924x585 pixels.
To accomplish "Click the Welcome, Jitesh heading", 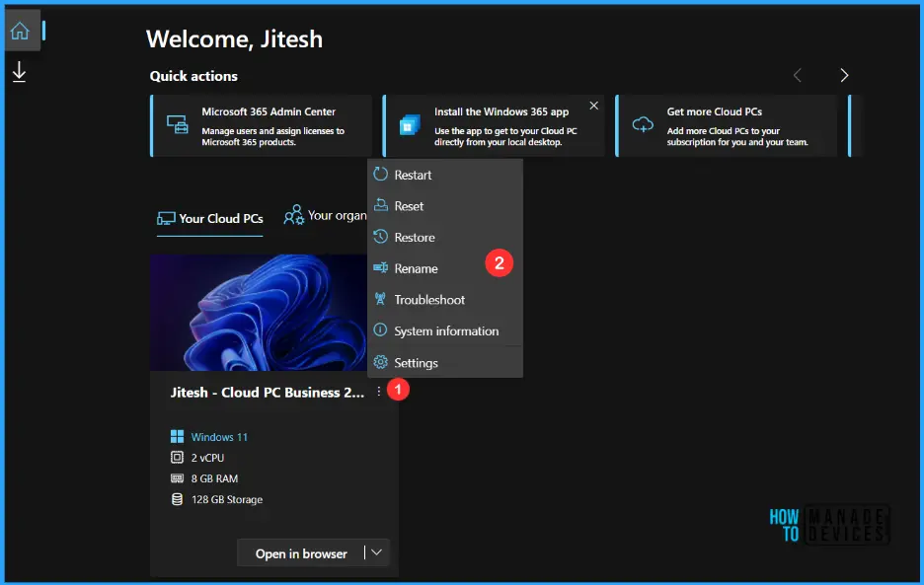I will pos(235,38).
